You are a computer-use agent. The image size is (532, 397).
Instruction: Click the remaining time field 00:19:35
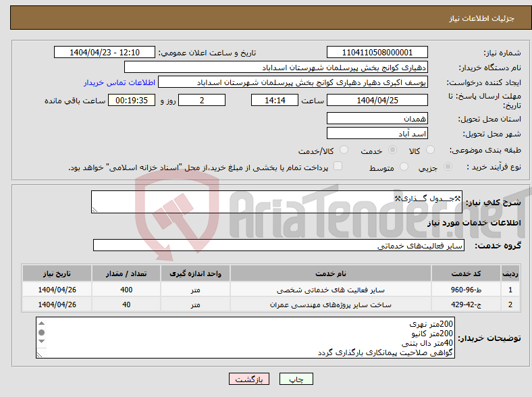tap(132, 100)
